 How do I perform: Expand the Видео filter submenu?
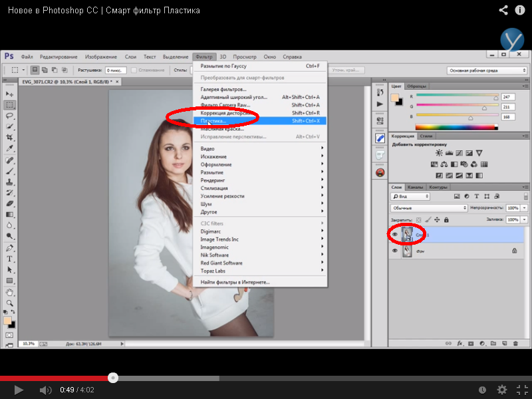(x=260, y=148)
